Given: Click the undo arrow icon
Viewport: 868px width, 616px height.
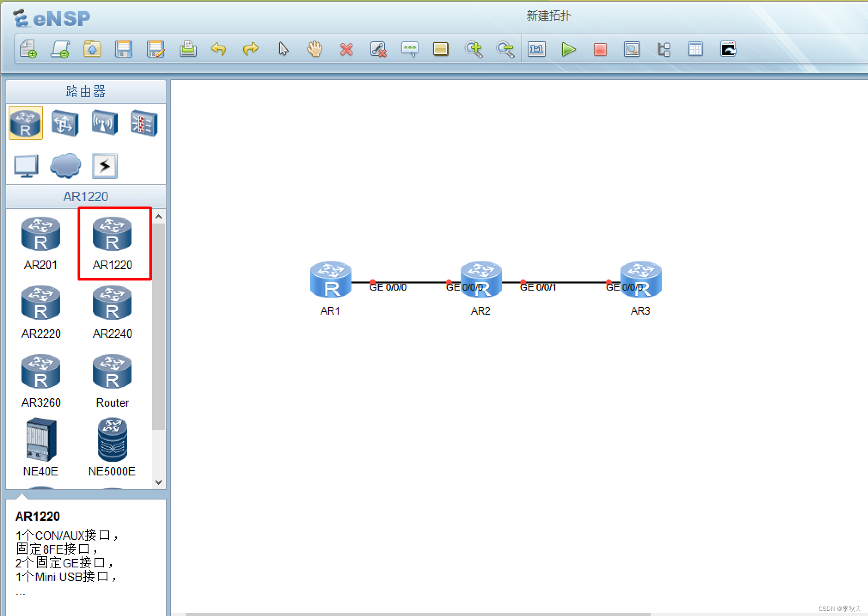Looking at the screenshot, I should coord(219,49).
